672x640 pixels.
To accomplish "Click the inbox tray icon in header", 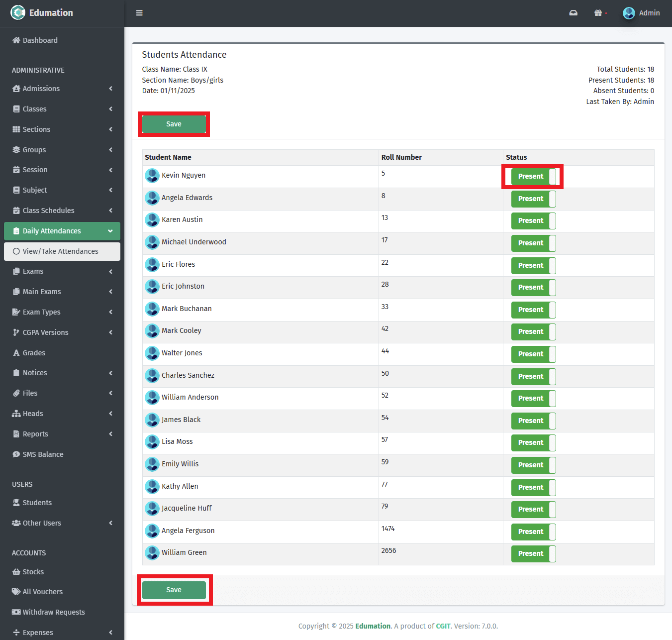I will [x=573, y=13].
